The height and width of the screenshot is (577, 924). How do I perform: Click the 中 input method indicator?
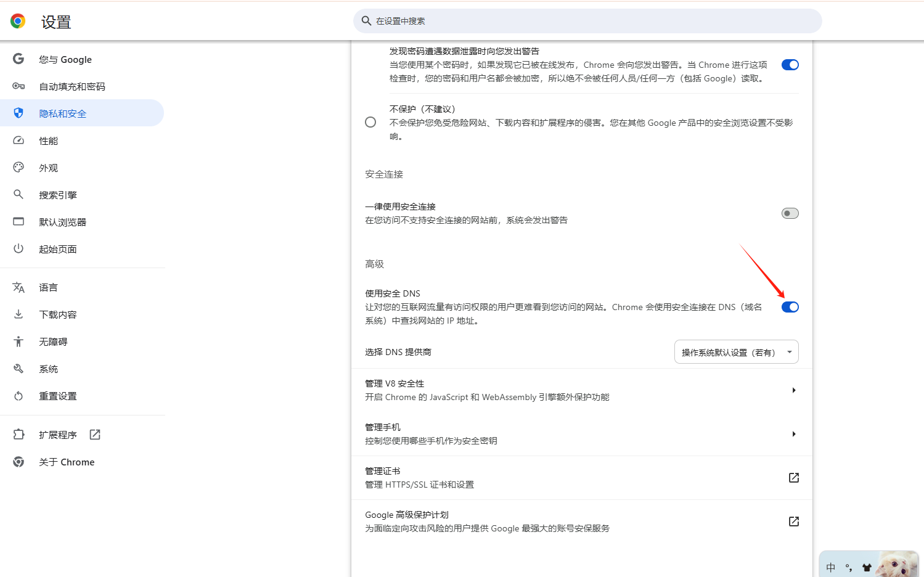click(831, 568)
